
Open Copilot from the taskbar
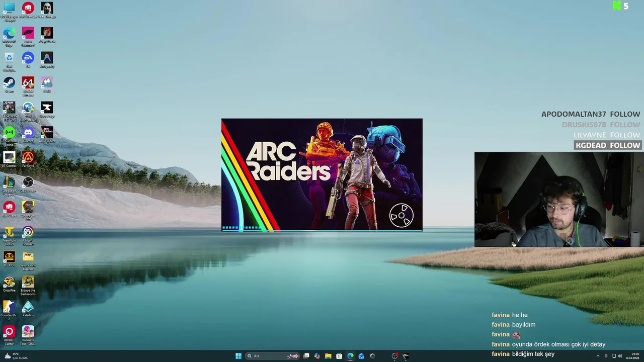click(x=317, y=356)
